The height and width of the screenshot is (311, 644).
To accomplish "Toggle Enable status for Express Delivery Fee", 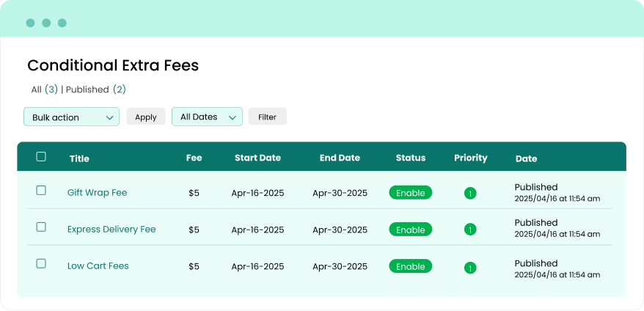I will point(411,230).
